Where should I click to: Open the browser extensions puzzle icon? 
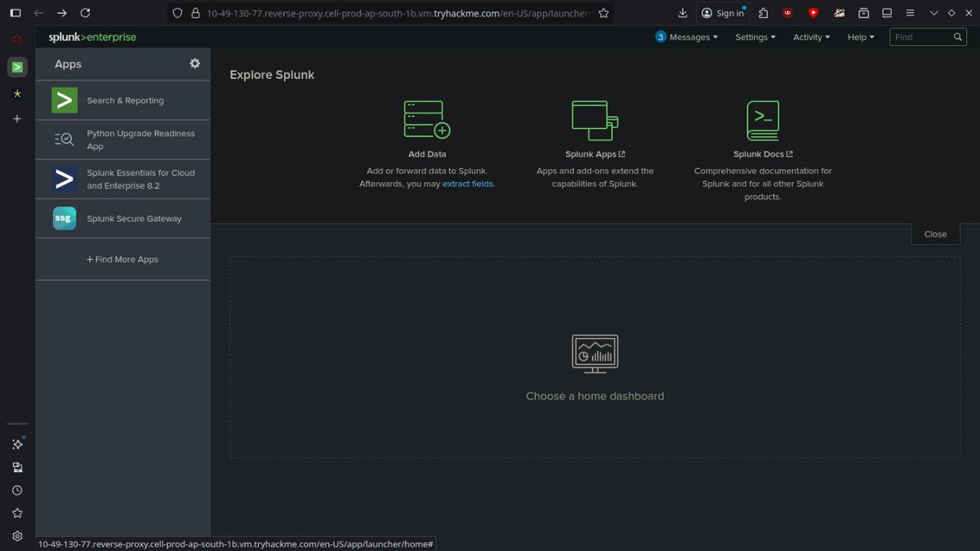763,13
